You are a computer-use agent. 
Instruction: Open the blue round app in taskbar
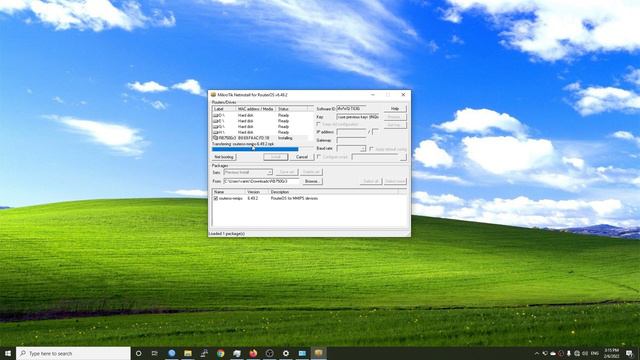[172, 353]
